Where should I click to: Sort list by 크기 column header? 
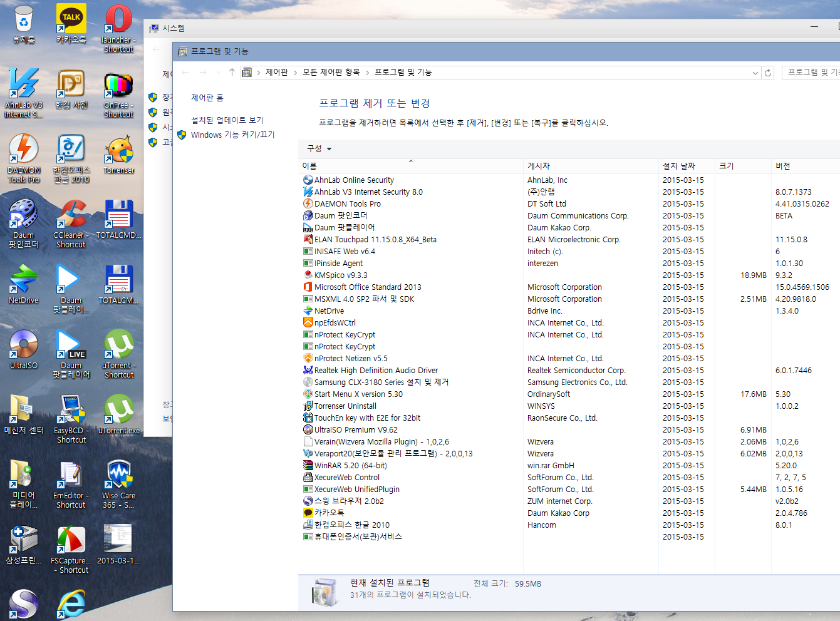743,166
